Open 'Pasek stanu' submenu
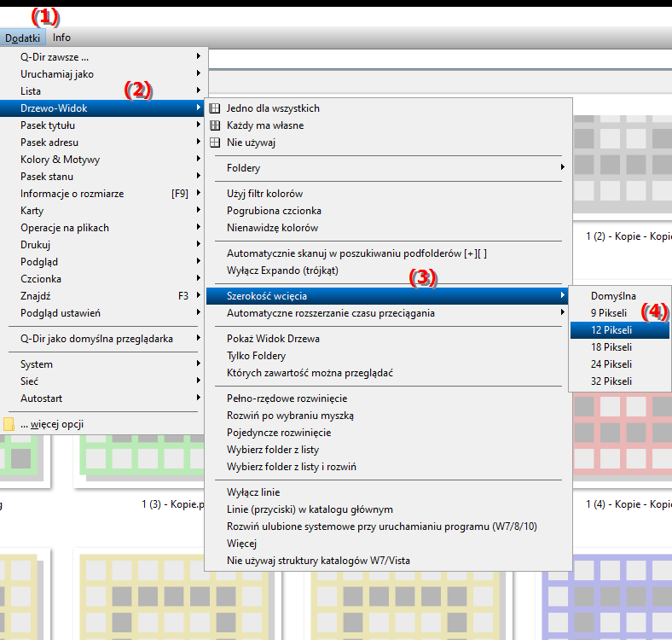The height and width of the screenshot is (640, 672). pyautogui.click(x=102, y=177)
